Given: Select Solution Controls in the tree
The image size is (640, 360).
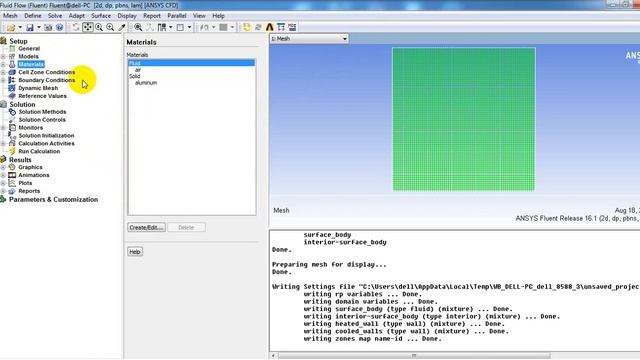Looking at the screenshot, I should pos(42,120).
